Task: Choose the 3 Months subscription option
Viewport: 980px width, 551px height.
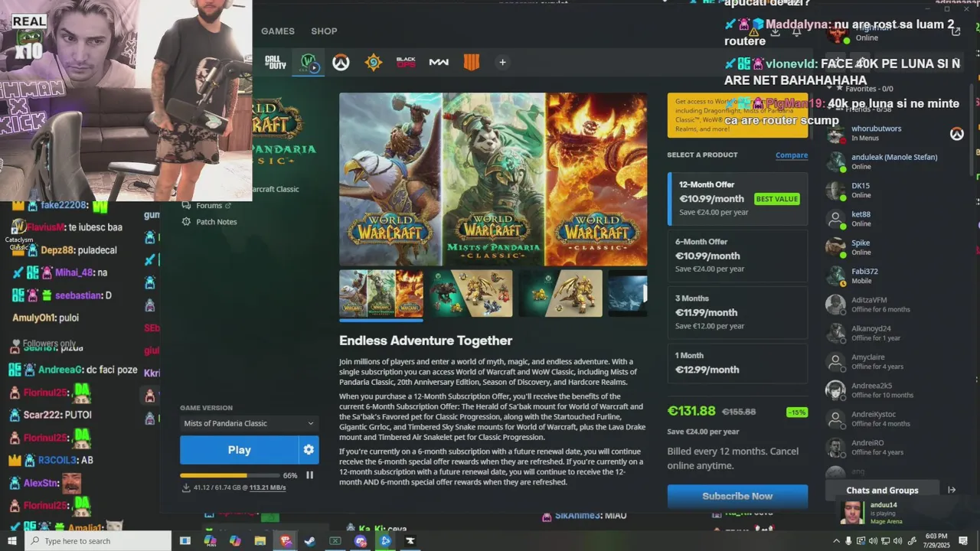Action: click(x=737, y=312)
